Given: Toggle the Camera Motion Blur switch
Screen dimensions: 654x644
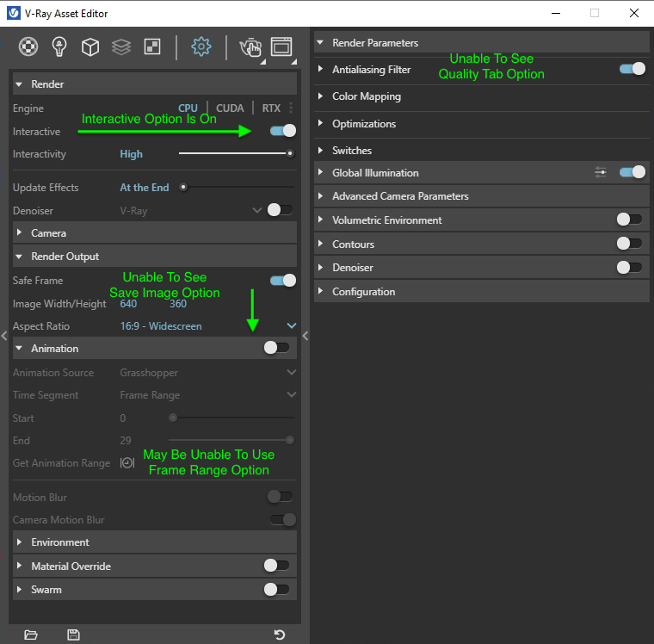Looking at the screenshot, I should point(283,520).
